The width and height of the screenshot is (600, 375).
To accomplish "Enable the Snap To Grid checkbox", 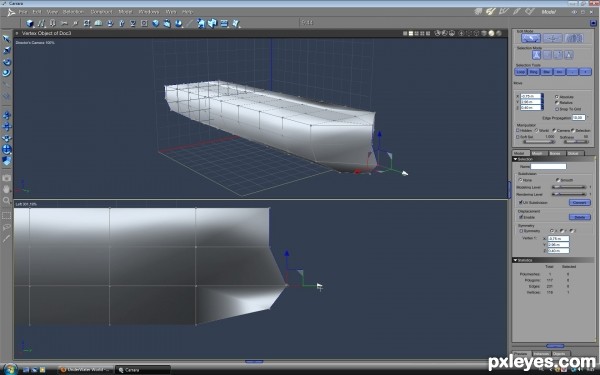I will (557, 109).
